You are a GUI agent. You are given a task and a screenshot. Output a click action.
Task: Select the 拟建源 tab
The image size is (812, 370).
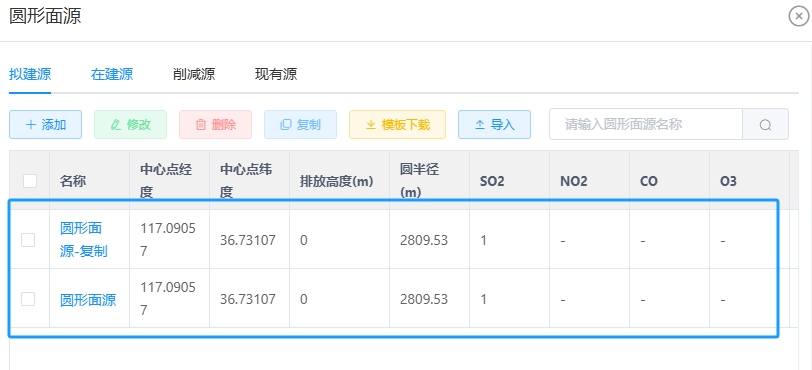point(30,74)
